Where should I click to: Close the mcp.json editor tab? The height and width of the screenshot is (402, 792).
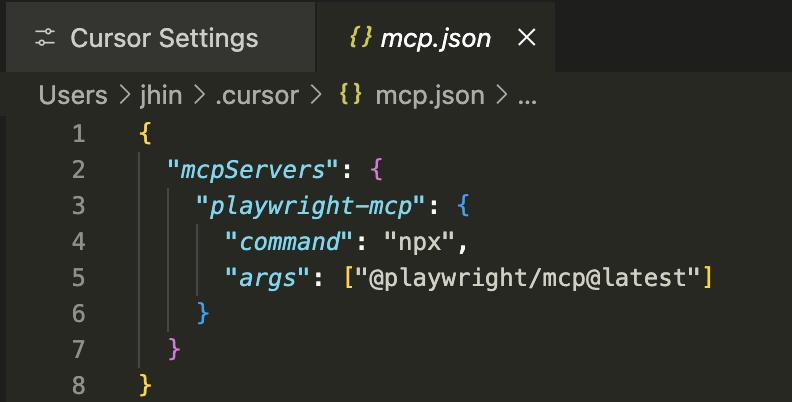click(526, 39)
